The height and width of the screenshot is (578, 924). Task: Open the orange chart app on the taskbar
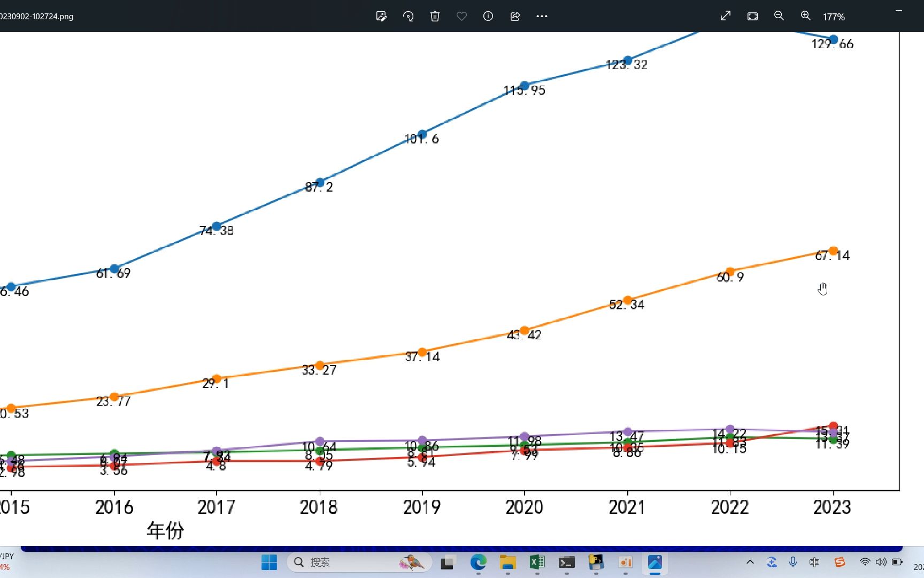click(625, 562)
